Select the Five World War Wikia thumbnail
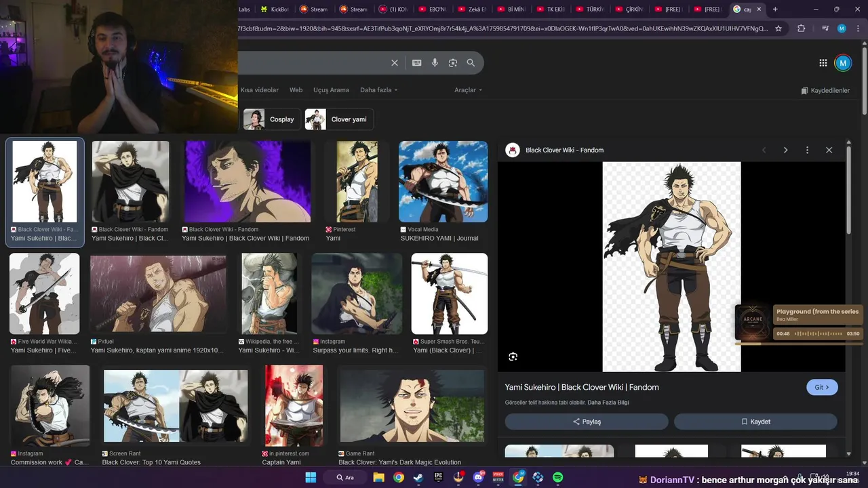868x488 pixels. (44, 294)
